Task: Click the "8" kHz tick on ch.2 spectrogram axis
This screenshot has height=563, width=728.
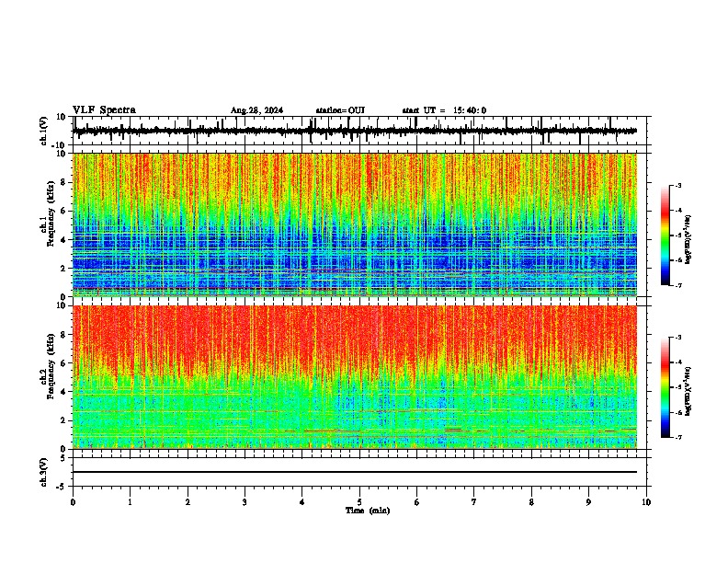Action: (63, 334)
